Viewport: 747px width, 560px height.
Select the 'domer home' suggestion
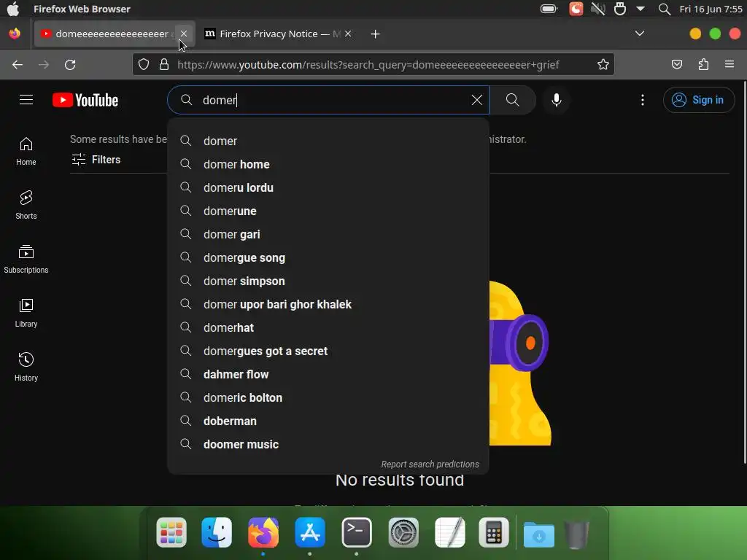click(328, 164)
